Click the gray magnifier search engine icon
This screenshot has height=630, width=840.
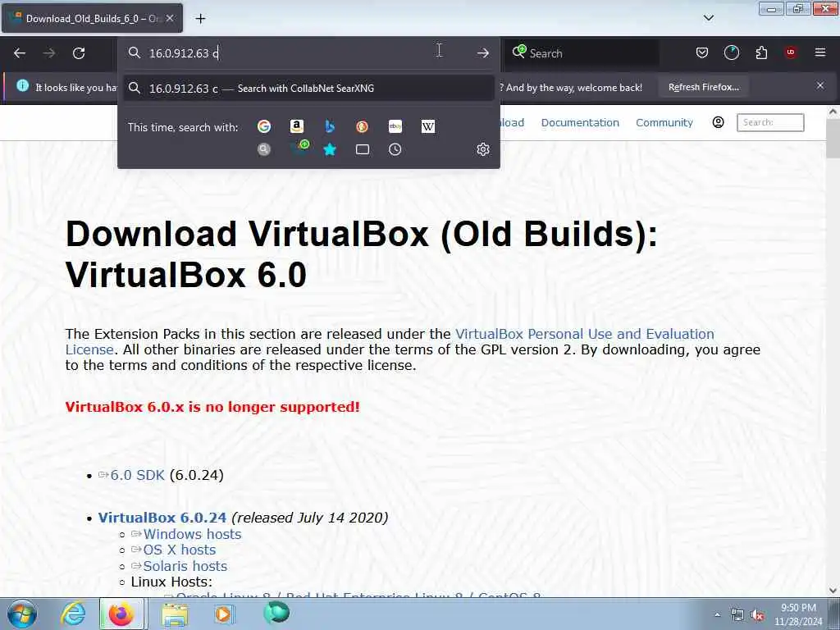tap(263, 149)
